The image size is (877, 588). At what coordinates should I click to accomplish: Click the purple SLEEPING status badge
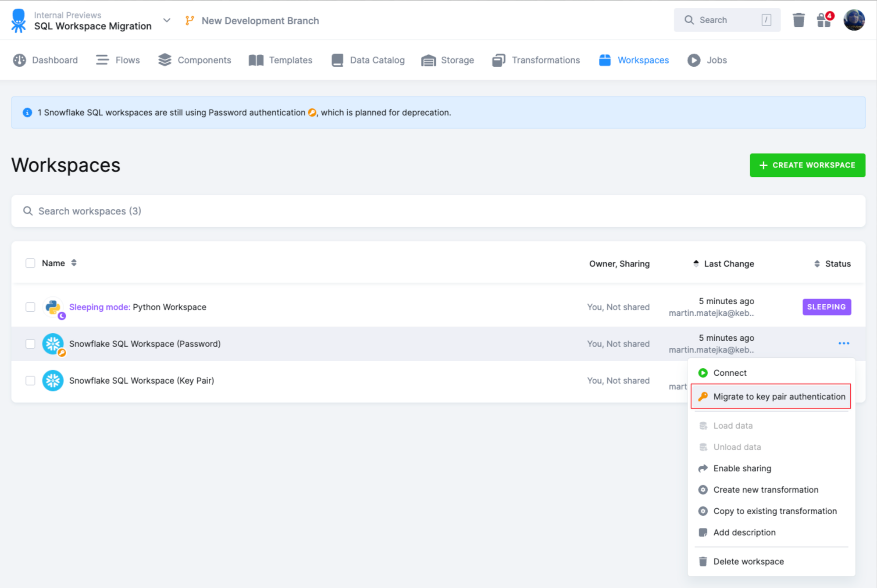(826, 307)
